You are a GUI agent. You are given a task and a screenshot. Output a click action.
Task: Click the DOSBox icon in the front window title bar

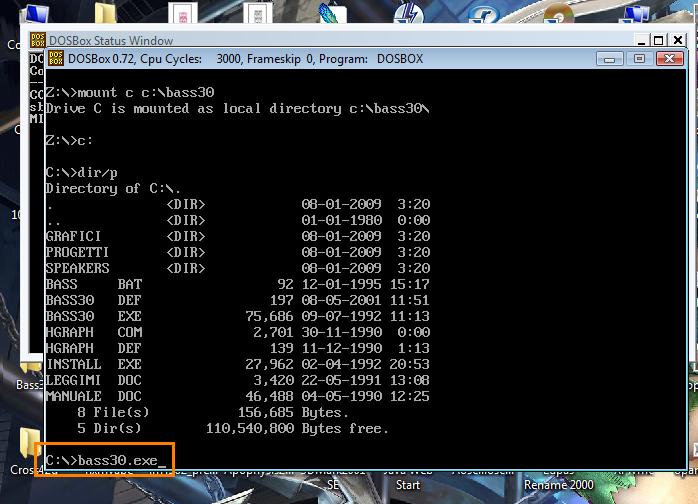56,58
